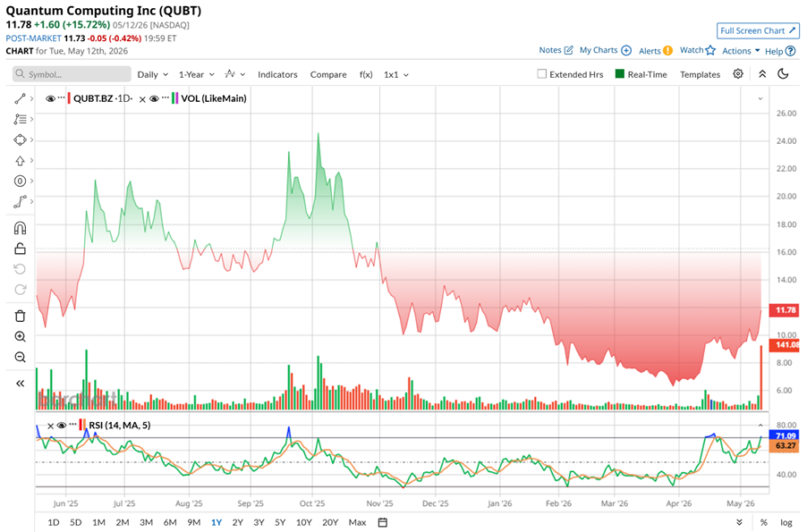
Task: Open the Indicators menu
Action: pyautogui.click(x=277, y=74)
